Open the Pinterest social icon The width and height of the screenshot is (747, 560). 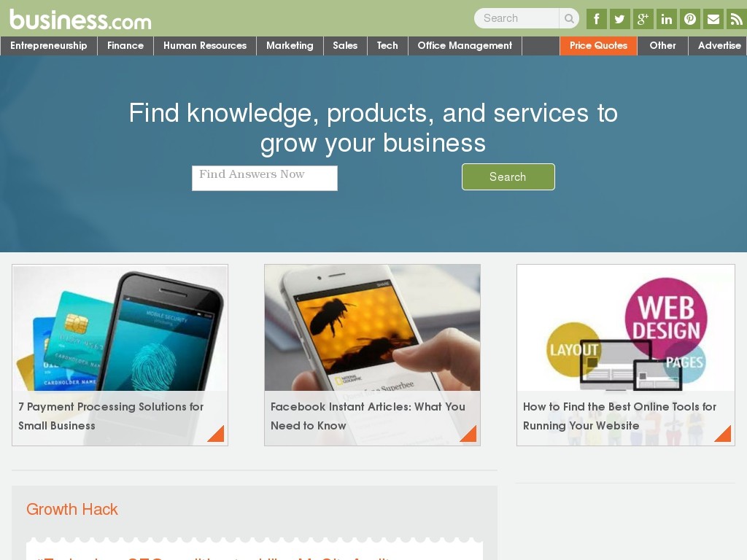(690, 19)
